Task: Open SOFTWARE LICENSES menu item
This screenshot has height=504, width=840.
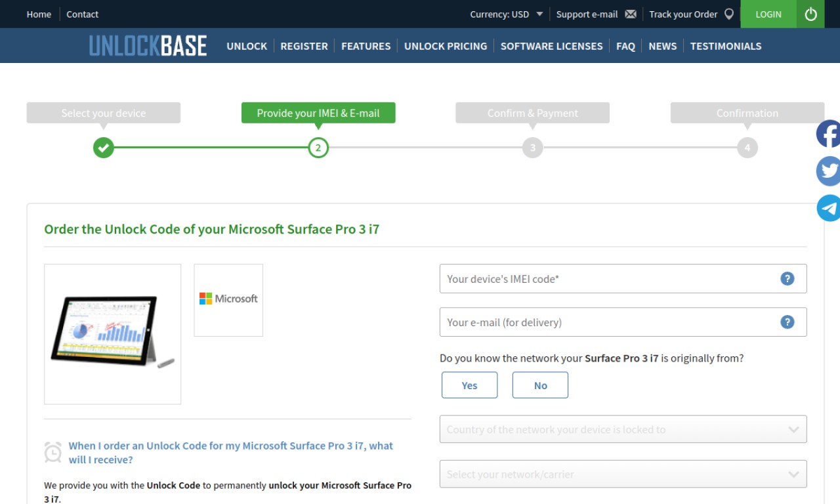Action: [551, 46]
